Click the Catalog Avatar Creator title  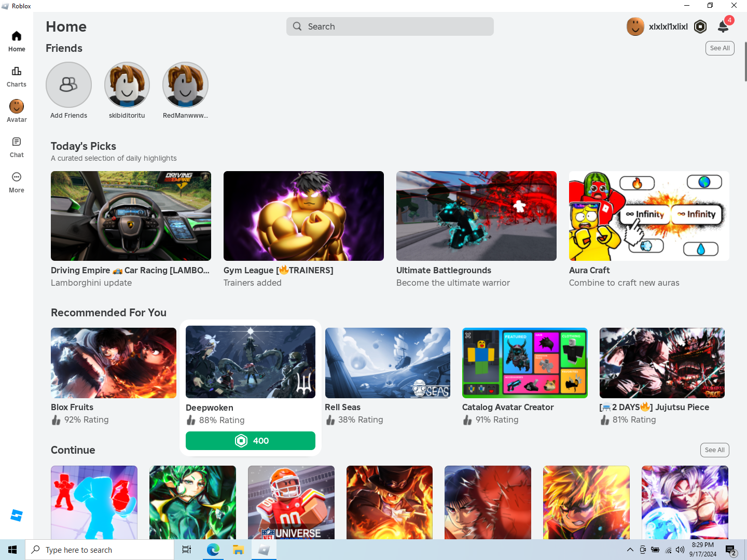coord(508,407)
